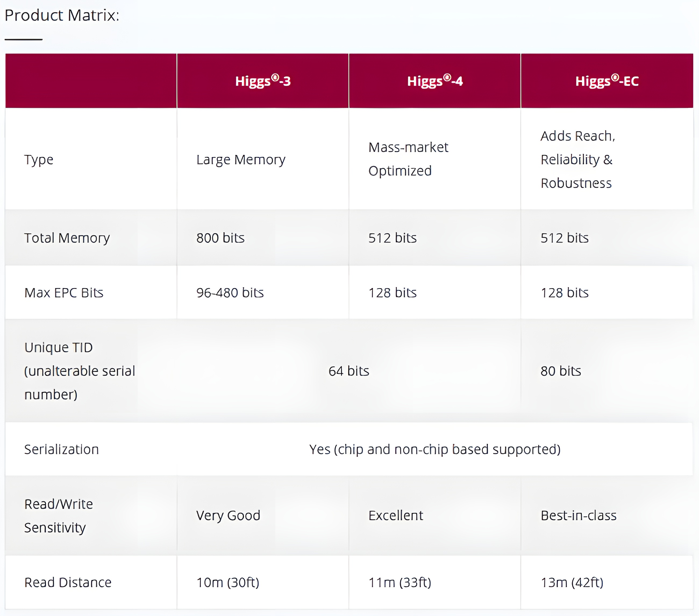Viewport: 699px width, 616px height.
Task: Click the Unique TID row label
Action: pos(79,371)
